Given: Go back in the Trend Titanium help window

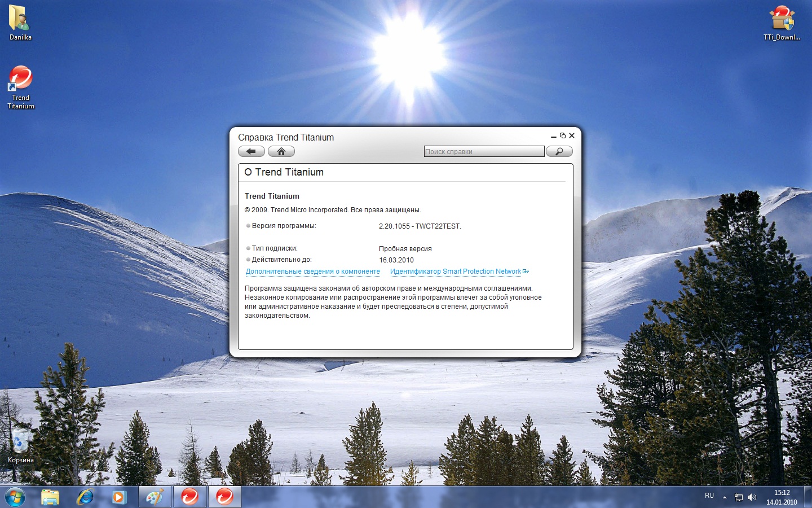Looking at the screenshot, I should click(251, 151).
